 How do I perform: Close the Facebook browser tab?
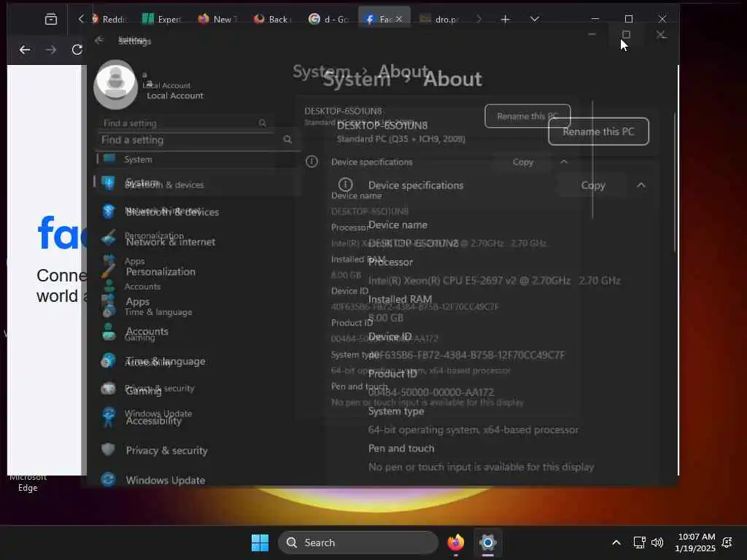coord(399,19)
